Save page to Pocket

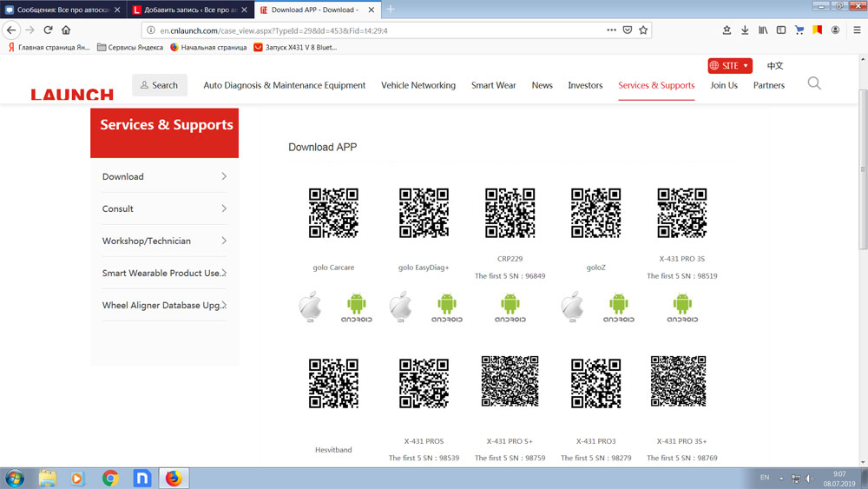pos(628,30)
